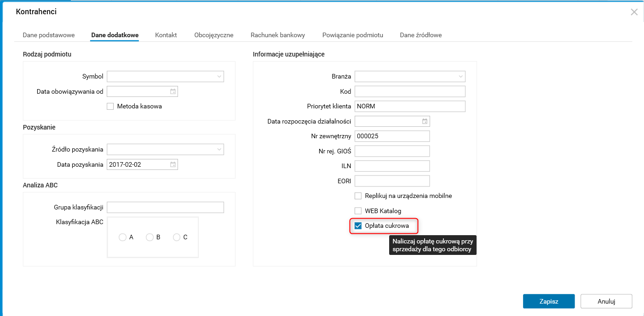Select the Dane dodatkowe tab
The image size is (644, 316).
coord(115,35)
